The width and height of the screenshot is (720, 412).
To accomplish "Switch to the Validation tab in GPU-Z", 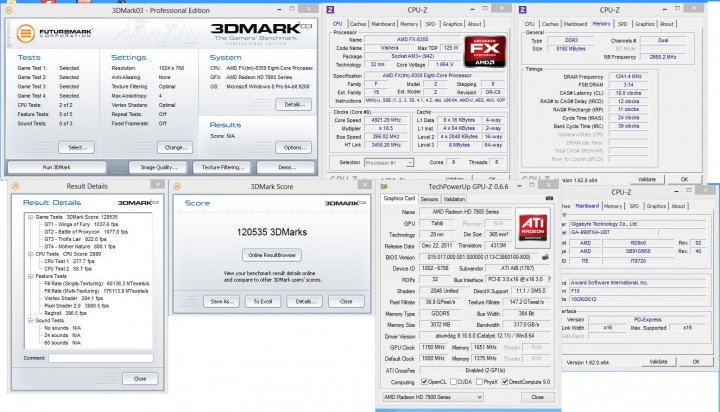I will (x=454, y=199).
